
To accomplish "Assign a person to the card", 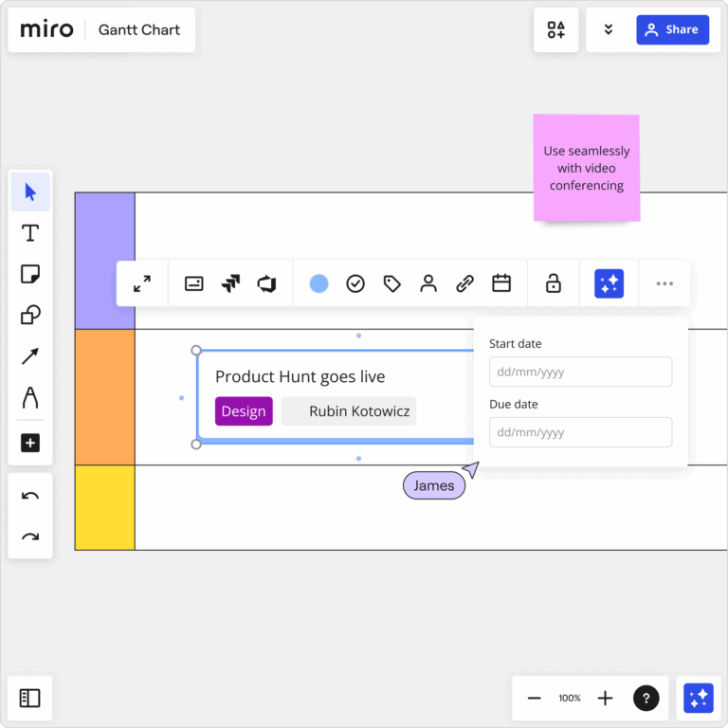I will click(x=428, y=283).
